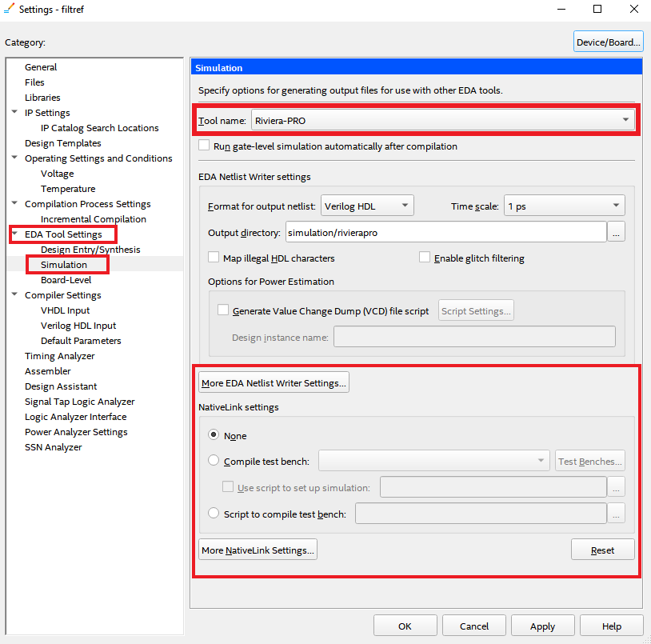
Task: Select Files category
Action: click(34, 82)
